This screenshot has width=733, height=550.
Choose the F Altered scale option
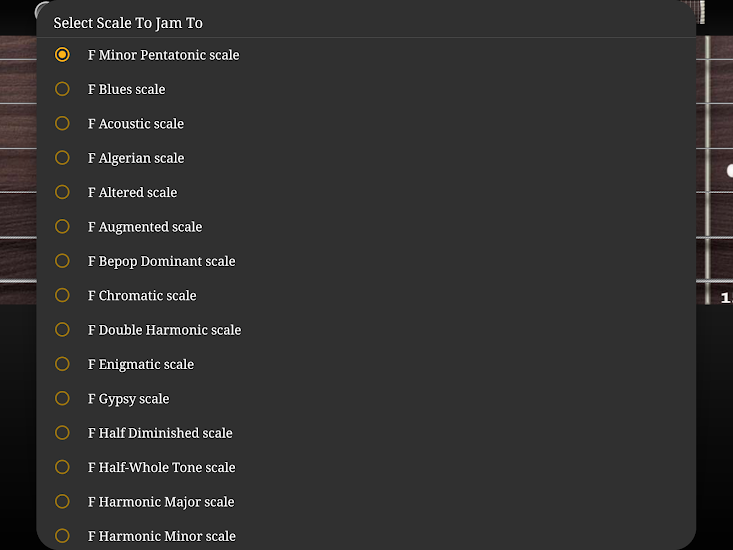click(x=62, y=192)
